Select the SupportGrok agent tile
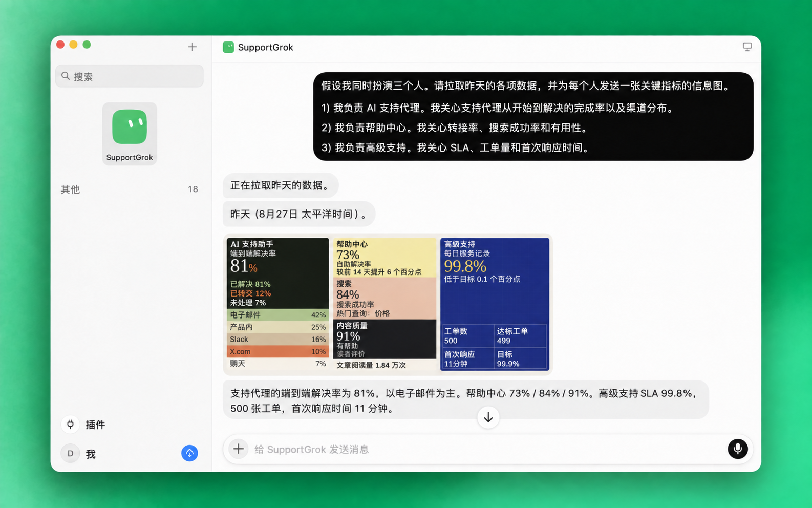 (x=130, y=134)
